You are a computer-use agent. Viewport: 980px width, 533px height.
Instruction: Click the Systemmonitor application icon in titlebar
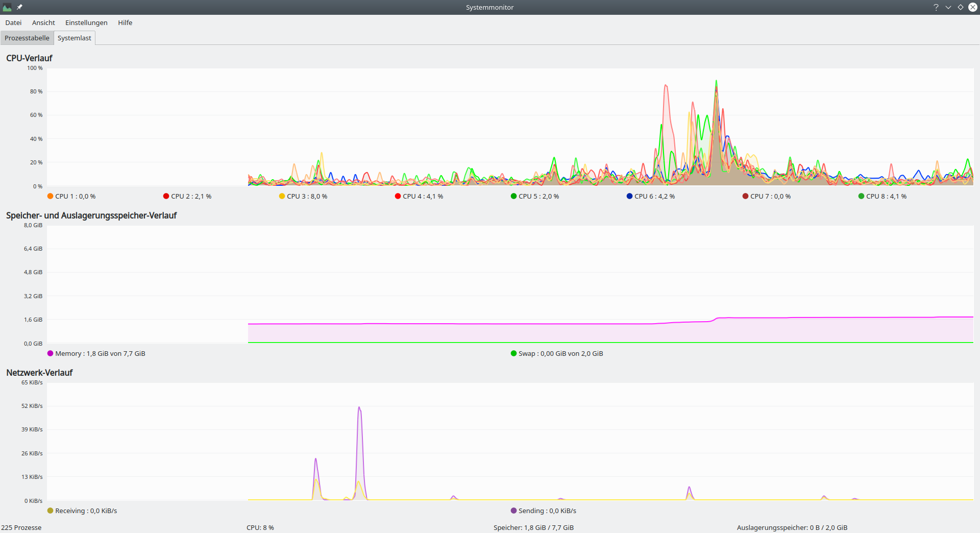point(7,7)
